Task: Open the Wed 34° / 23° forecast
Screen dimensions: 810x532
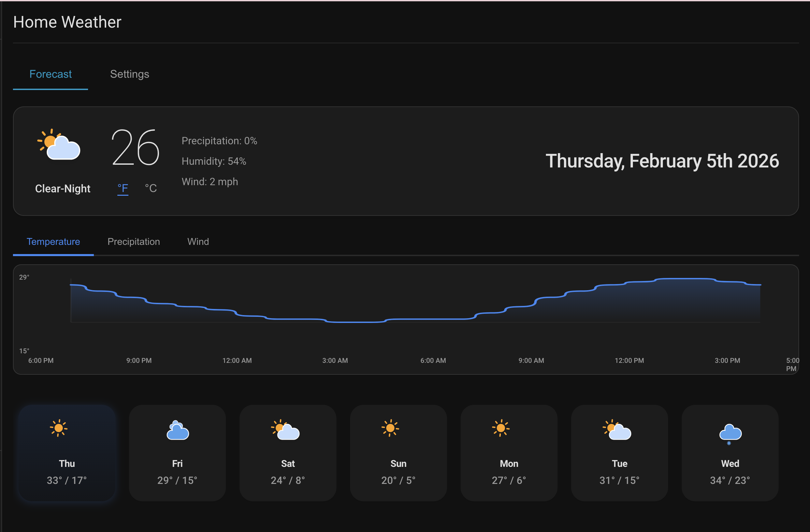Action: coord(730,453)
